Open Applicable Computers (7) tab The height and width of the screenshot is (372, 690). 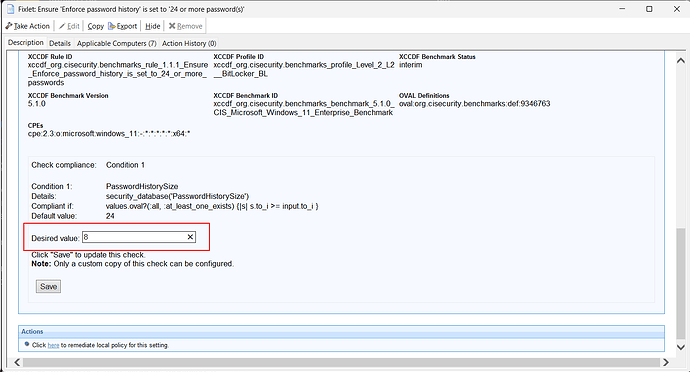pyautogui.click(x=117, y=43)
